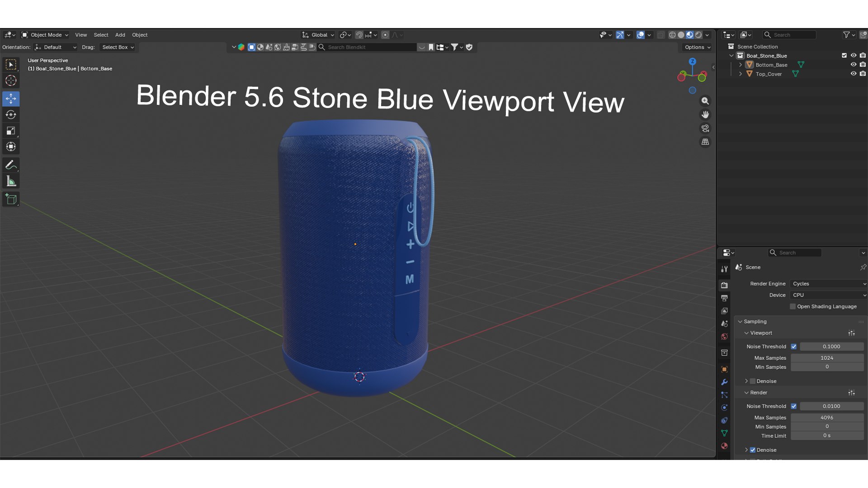Screen dimensions: 868x488
Task: Switch to Solid viewport shading
Action: [x=681, y=35]
